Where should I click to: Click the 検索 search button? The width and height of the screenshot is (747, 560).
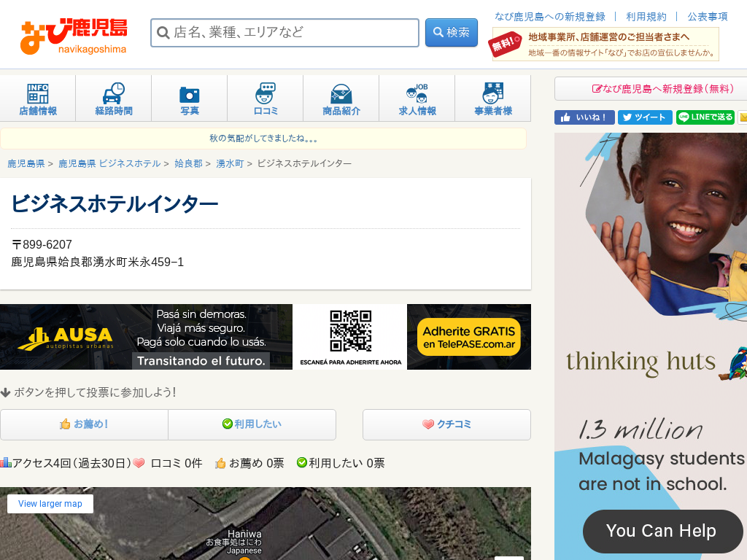[x=451, y=32]
